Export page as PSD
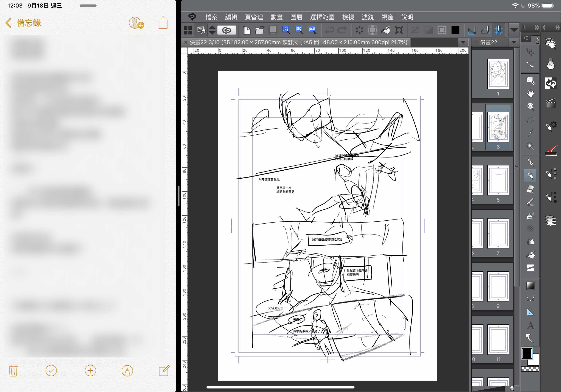561x392 pixels. pyautogui.click(x=312, y=30)
